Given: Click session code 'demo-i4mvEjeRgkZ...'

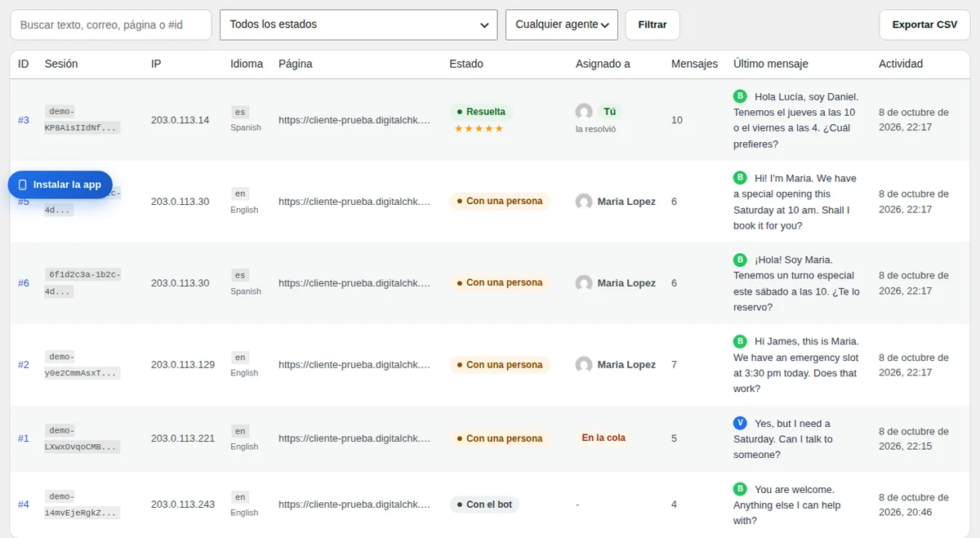Looking at the screenshot, I should [x=82, y=505].
